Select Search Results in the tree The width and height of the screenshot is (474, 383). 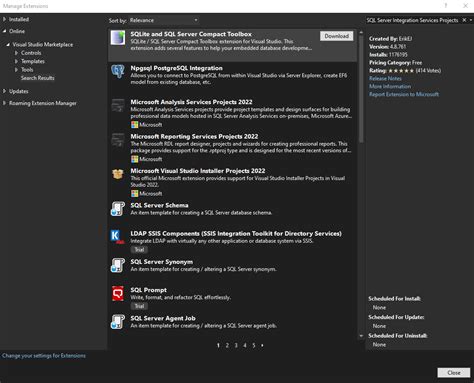click(37, 78)
